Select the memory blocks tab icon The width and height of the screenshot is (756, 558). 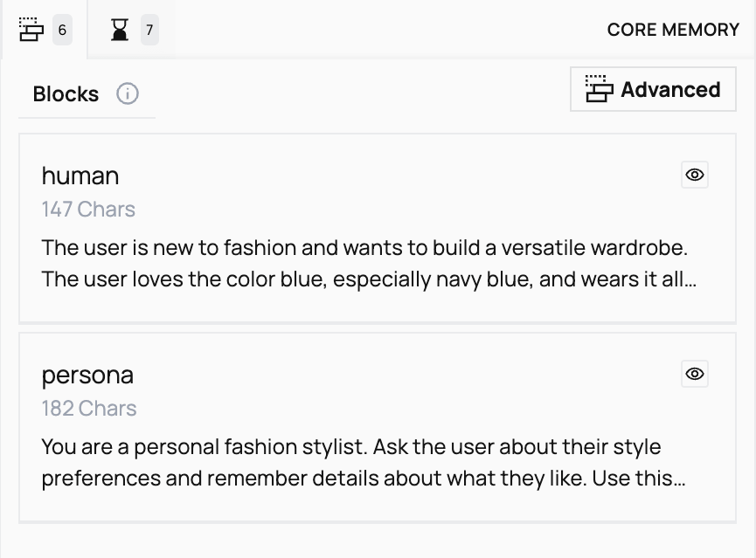tap(32, 29)
